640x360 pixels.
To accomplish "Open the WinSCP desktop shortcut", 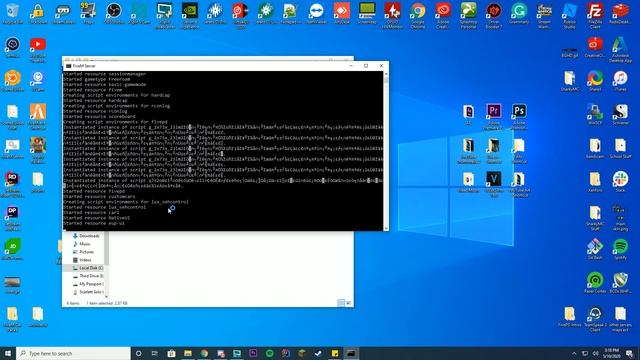I will tap(595, 114).
